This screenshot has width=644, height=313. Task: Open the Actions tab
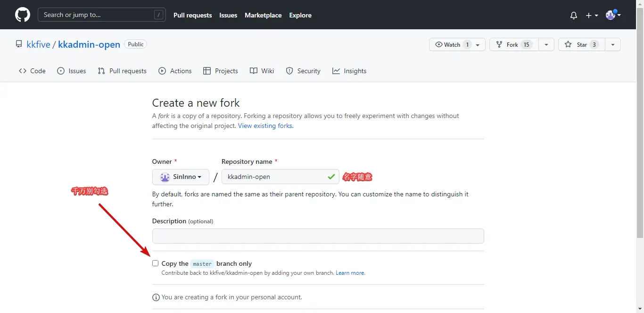[x=175, y=71]
